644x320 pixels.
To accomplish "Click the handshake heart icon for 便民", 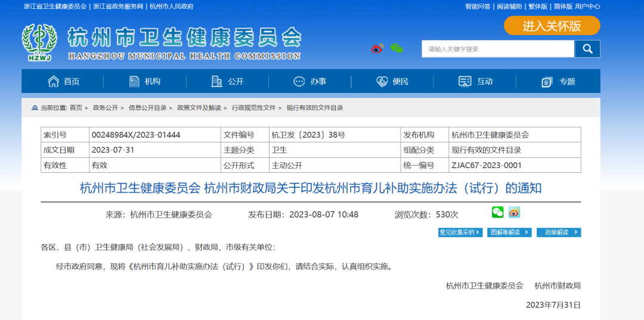I will [382, 82].
